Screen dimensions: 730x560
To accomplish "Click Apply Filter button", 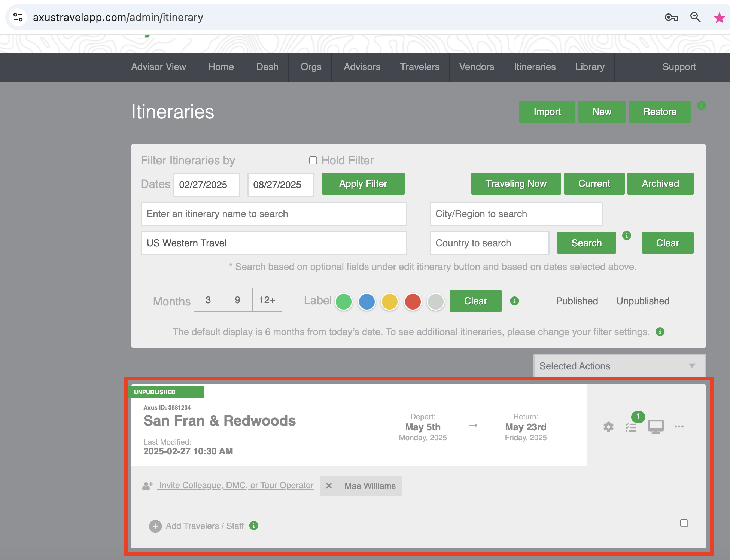I will click(x=363, y=183).
